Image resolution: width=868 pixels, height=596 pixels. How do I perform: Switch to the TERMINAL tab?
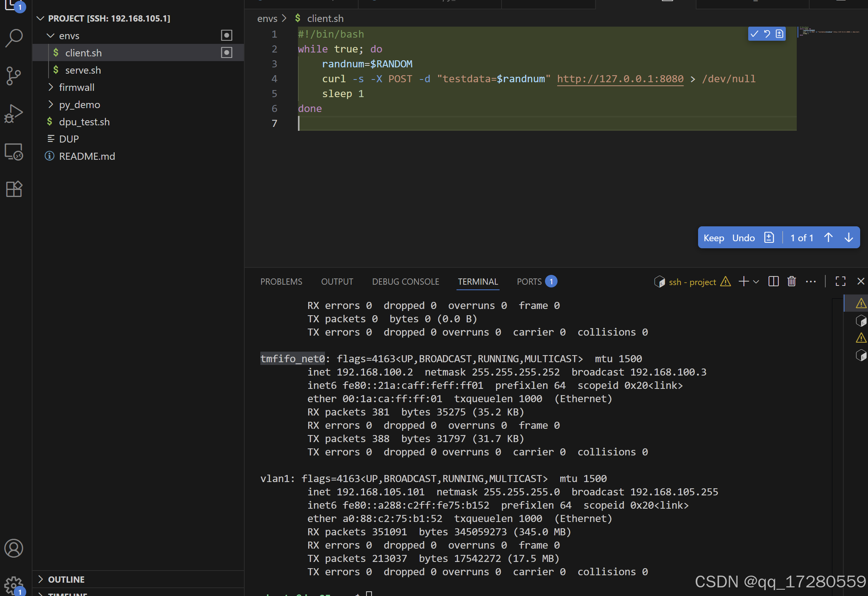click(478, 282)
